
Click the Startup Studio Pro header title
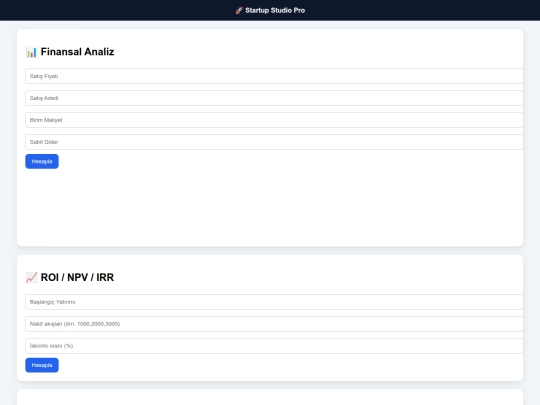(x=275, y=10)
